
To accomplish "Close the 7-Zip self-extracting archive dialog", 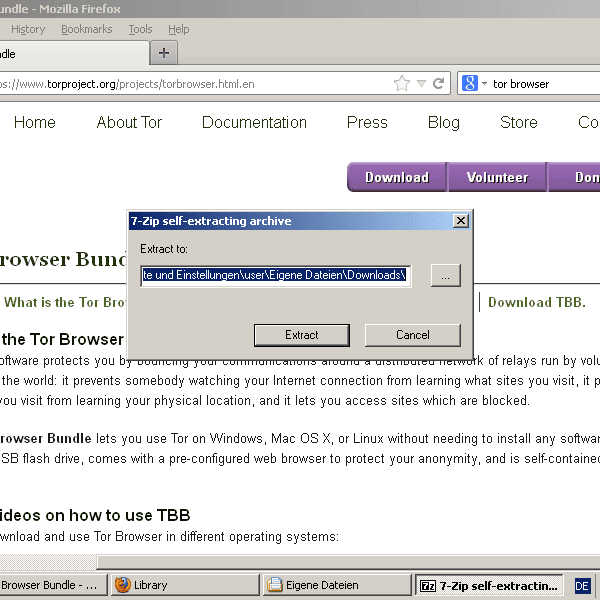I will pyautogui.click(x=461, y=221).
